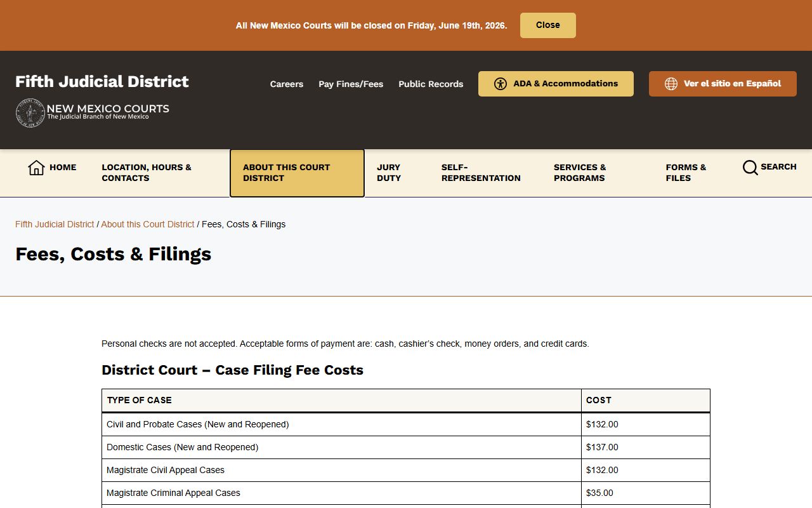Viewport: 812px width, 508px height.
Task: Open About This Court District menu
Action: (x=297, y=173)
